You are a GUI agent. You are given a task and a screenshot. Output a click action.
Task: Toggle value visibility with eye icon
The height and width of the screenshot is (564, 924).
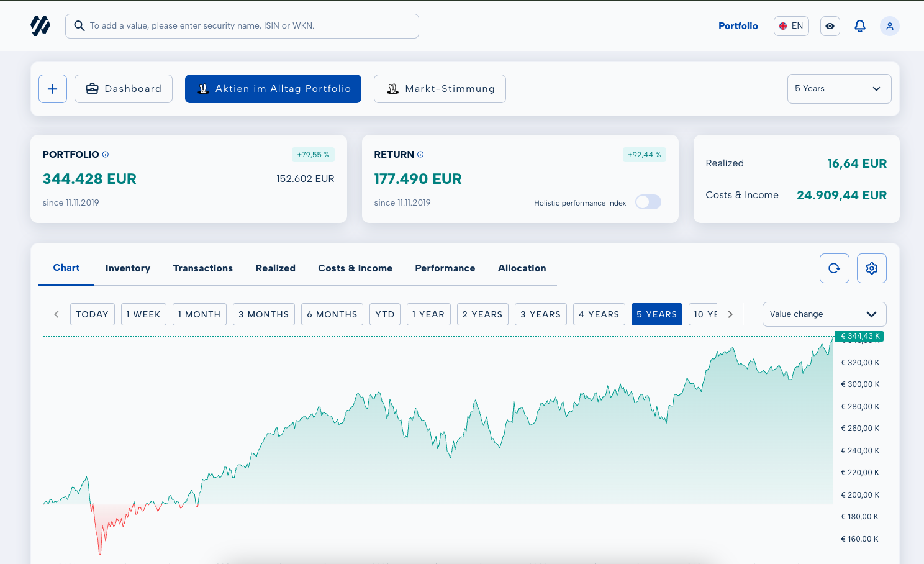pyautogui.click(x=830, y=26)
